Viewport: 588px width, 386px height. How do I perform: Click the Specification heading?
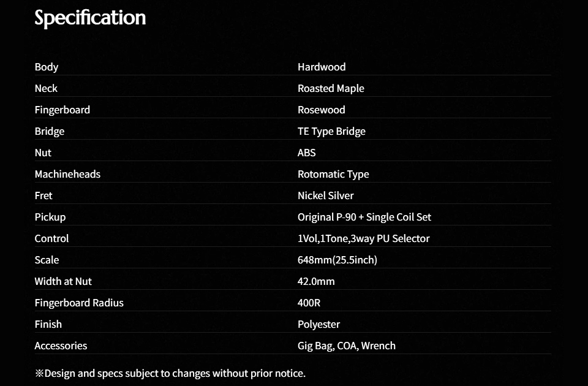(90, 18)
